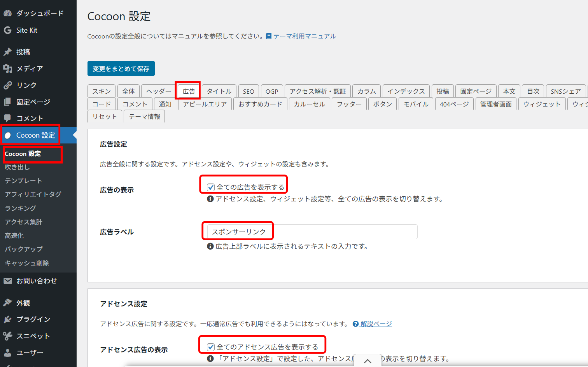Open the テーマ利用マニュアル link
This screenshot has width=588, height=367.
(304, 36)
